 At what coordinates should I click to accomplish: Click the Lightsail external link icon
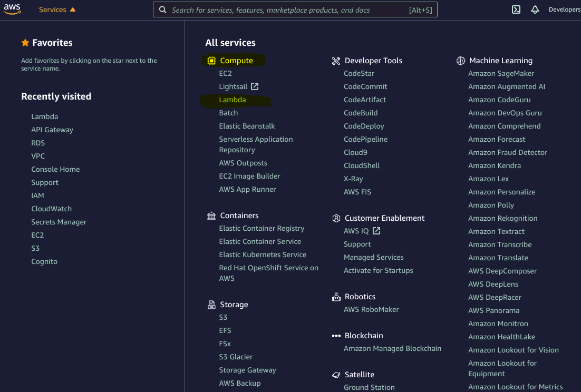click(255, 86)
